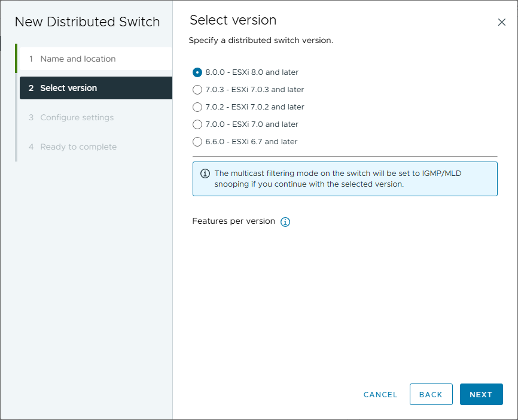
Task: Click the info icon in multicast notice
Action: (x=205, y=174)
